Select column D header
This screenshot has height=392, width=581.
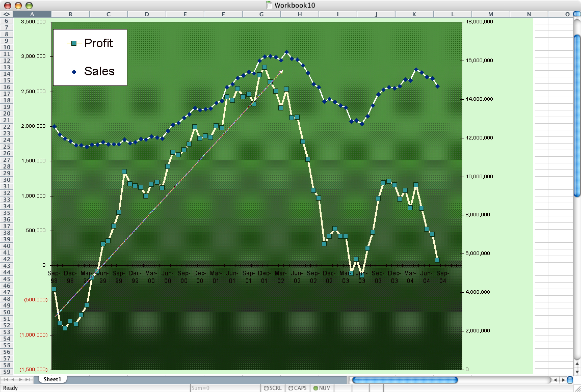coord(147,14)
